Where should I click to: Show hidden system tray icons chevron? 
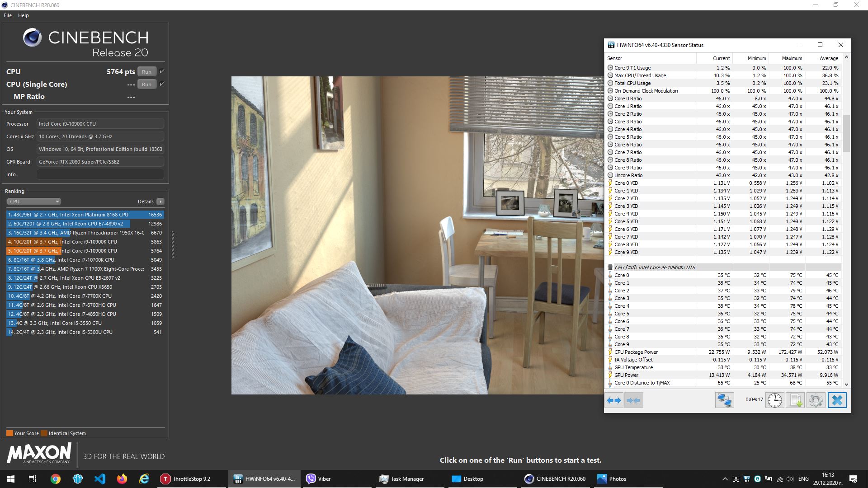(x=725, y=479)
